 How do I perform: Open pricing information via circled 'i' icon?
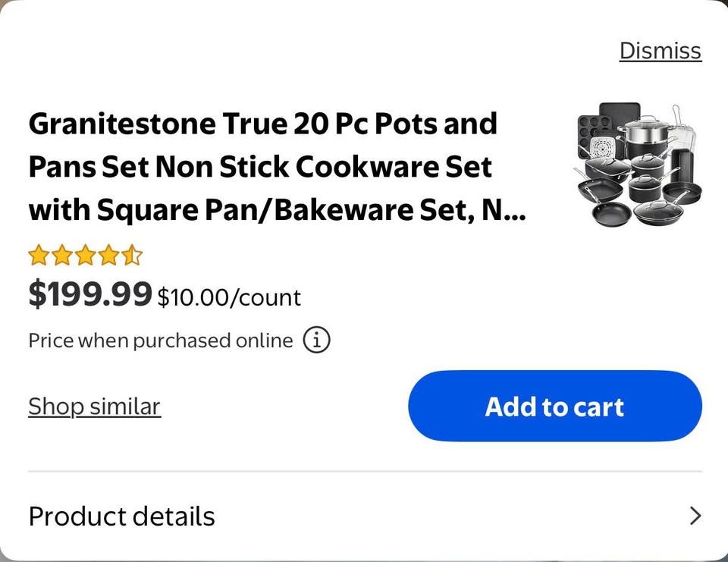click(315, 340)
